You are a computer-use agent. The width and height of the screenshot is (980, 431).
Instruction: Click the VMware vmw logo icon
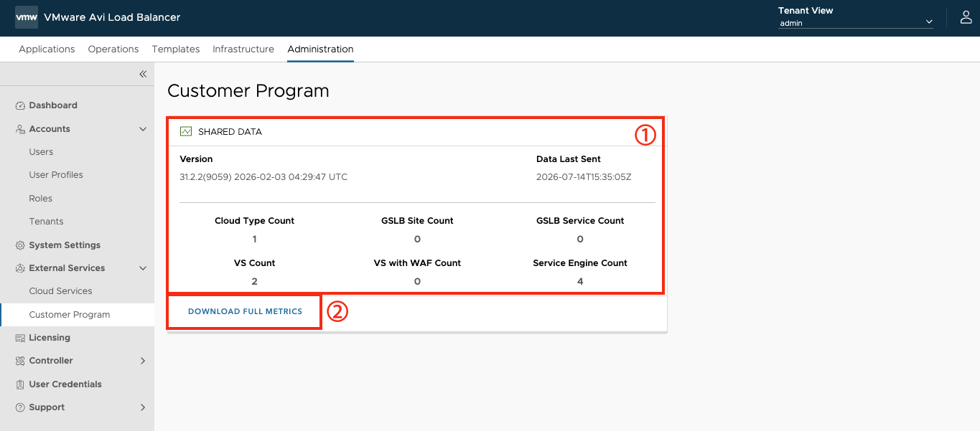[27, 17]
